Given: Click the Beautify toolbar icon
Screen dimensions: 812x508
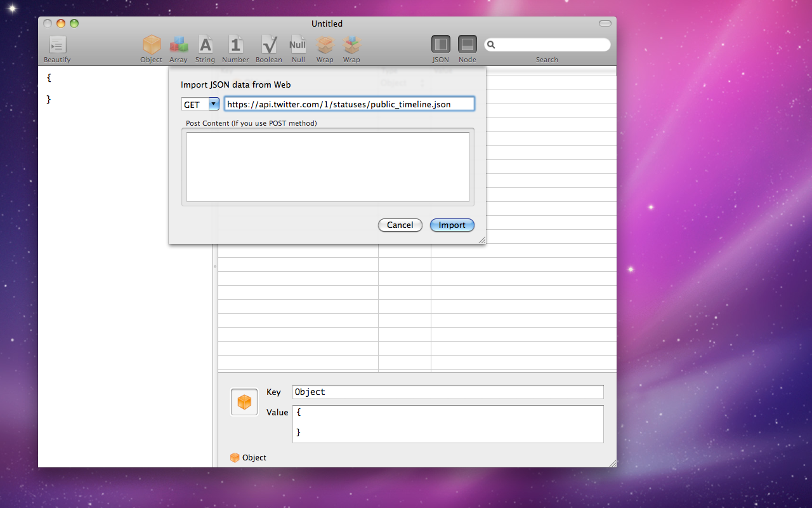Looking at the screenshot, I should pos(56,44).
